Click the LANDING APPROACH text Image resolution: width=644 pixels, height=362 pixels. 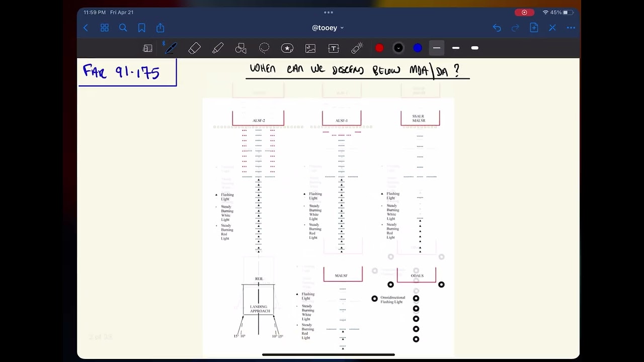(x=260, y=309)
